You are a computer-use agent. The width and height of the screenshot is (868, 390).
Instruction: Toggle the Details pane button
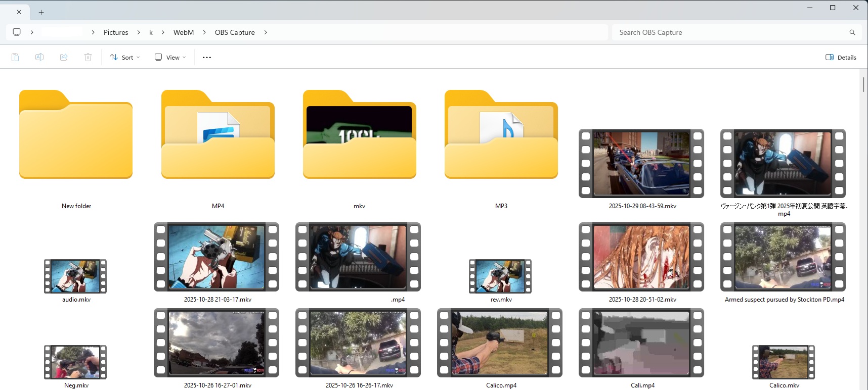click(x=841, y=57)
